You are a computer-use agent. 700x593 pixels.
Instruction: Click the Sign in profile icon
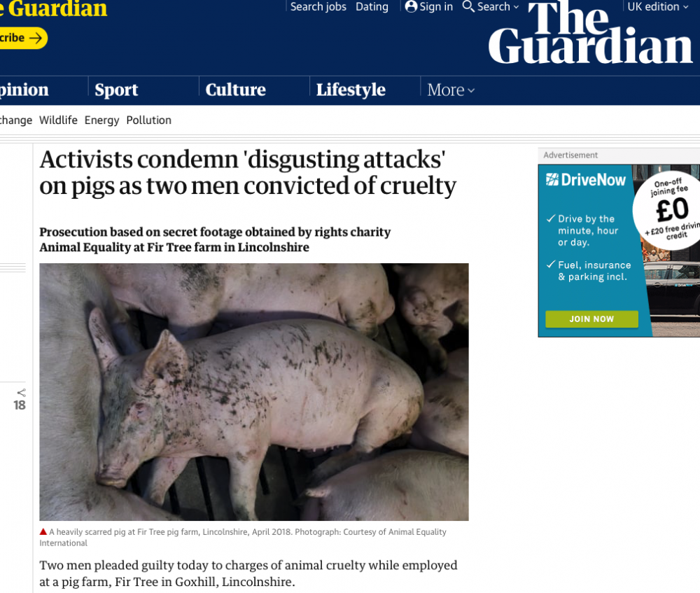pos(411,6)
